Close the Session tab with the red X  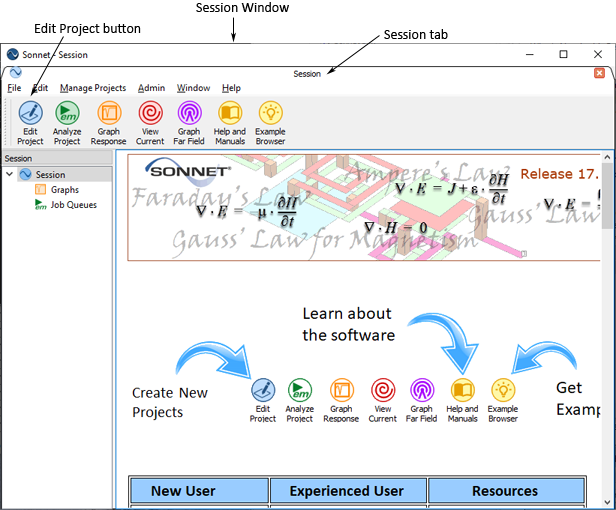coord(599,73)
